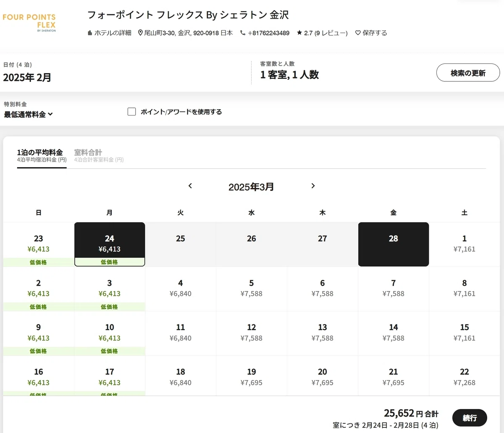This screenshot has height=433, width=504.
Task: Select date 14 priced ¥7,588
Action: (394, 333)
